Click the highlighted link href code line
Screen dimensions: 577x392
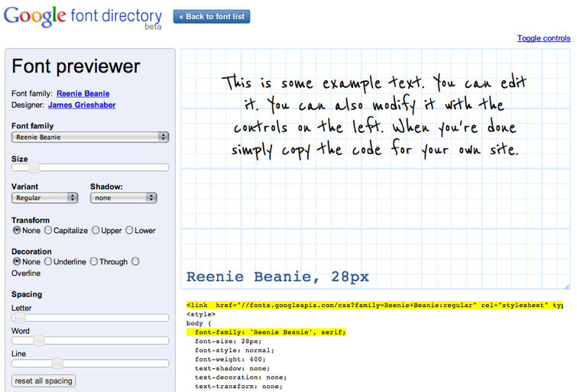(x=374, y=305)
